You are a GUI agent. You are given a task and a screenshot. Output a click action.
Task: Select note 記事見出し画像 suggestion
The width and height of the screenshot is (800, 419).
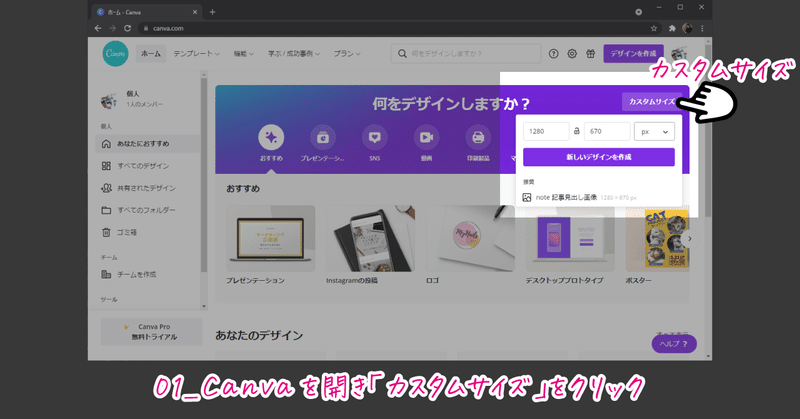[x=580, y=198]
